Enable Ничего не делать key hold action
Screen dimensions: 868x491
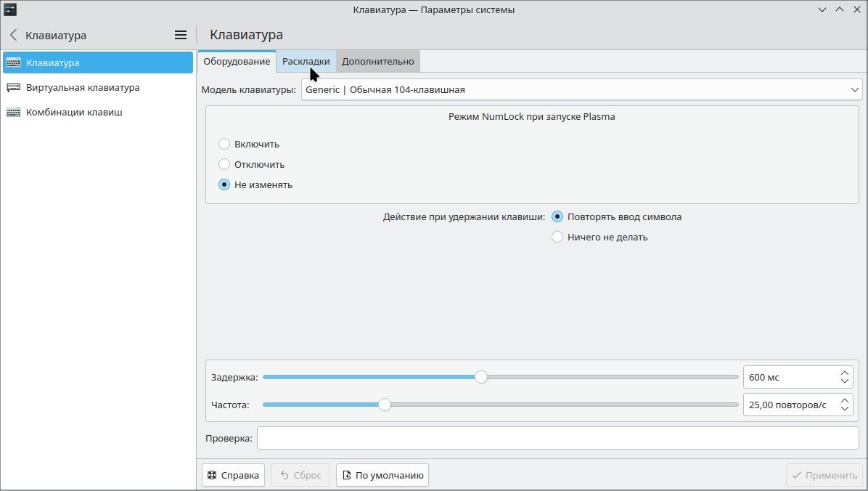point(557,237)
